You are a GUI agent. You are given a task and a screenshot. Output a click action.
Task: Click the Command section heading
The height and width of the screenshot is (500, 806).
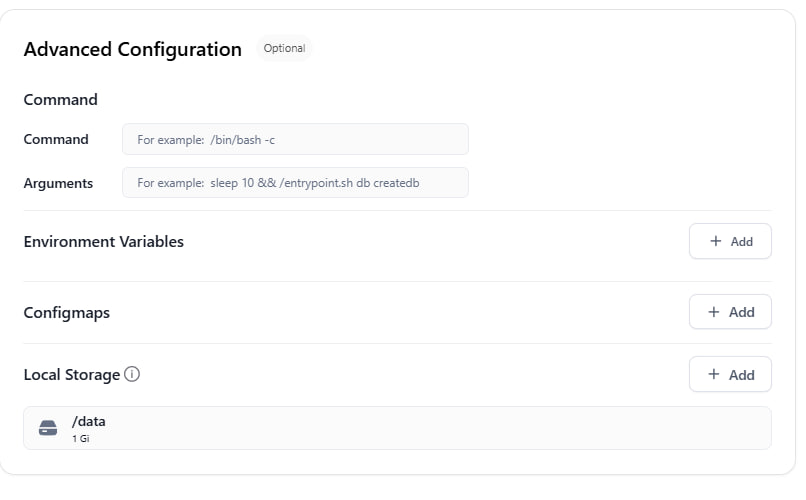pyautogui.click(x=61, y=99)
